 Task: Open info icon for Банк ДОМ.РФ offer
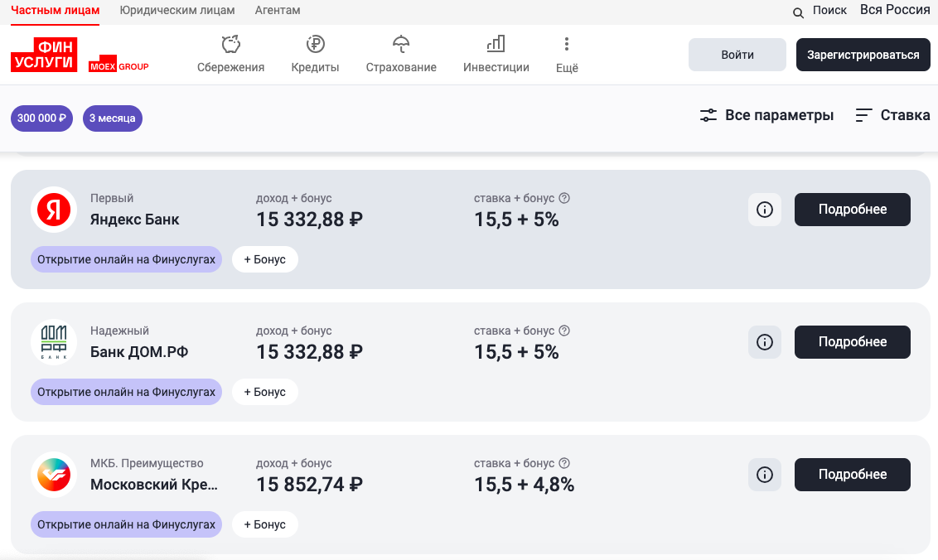point(765,342)
